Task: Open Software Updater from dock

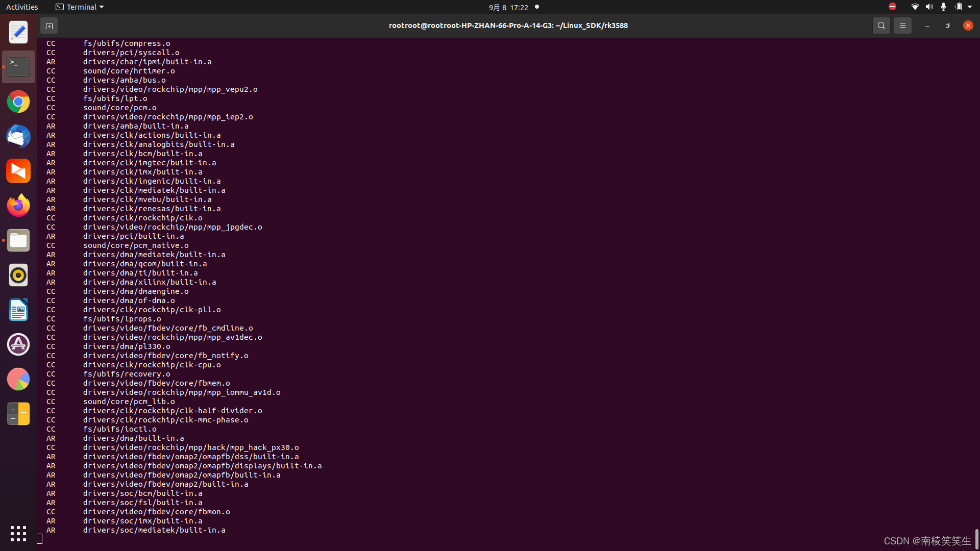Action: (x=18, y=344)
